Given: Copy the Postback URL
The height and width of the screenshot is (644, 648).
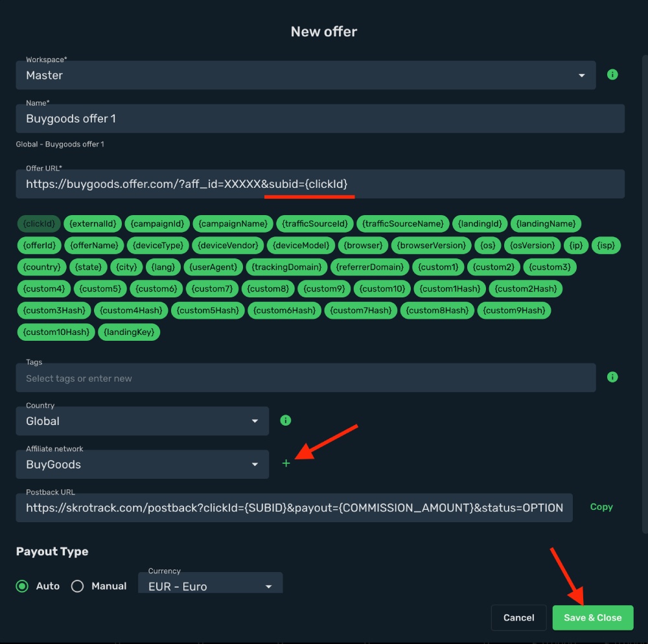Looking at the screenshot, I should [x=601, y=507].
